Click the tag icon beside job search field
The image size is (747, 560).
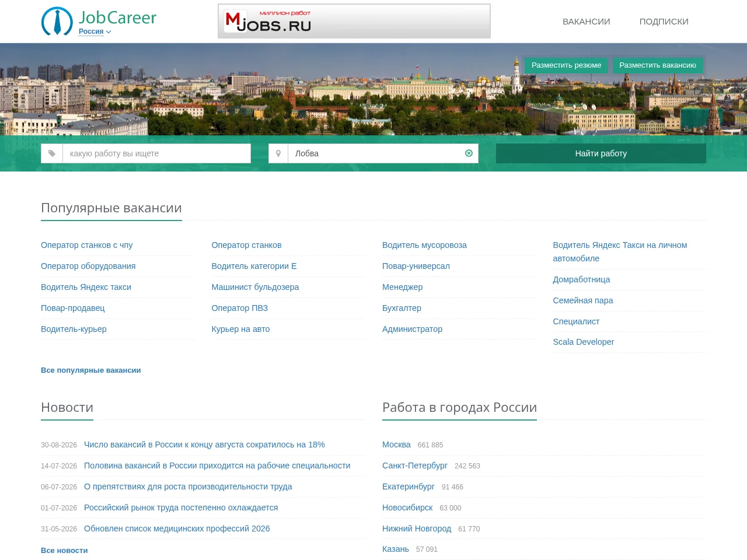point(52,153)
